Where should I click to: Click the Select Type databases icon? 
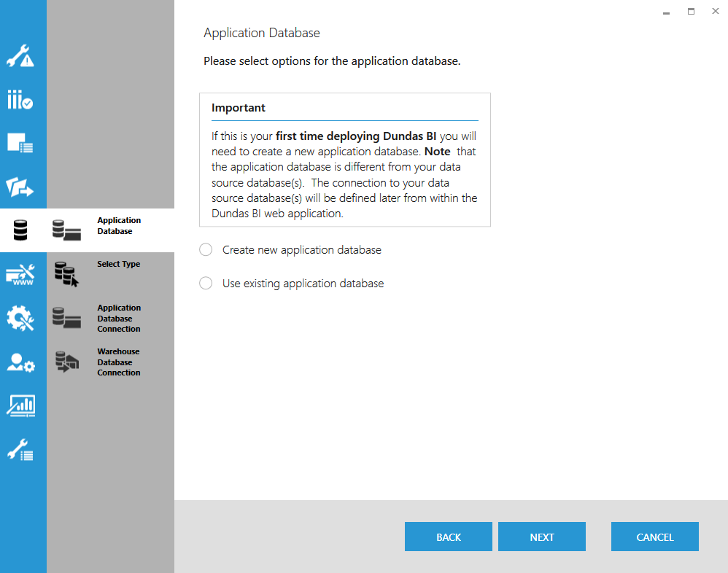coord(66,274)
